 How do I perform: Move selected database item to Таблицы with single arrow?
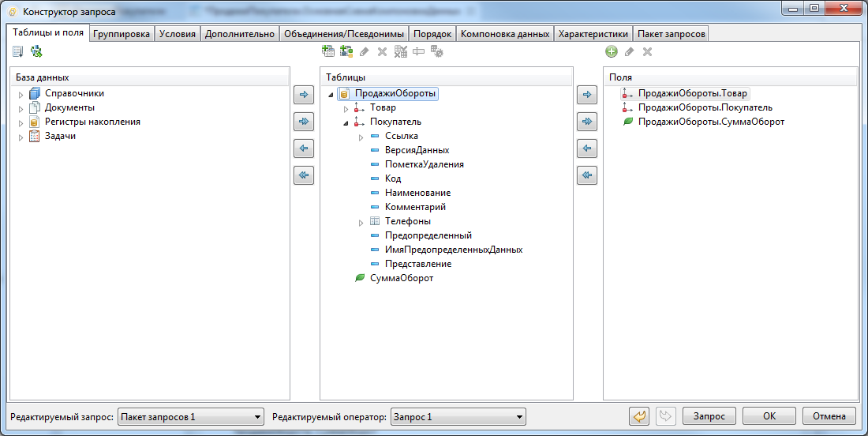point(303,95)
